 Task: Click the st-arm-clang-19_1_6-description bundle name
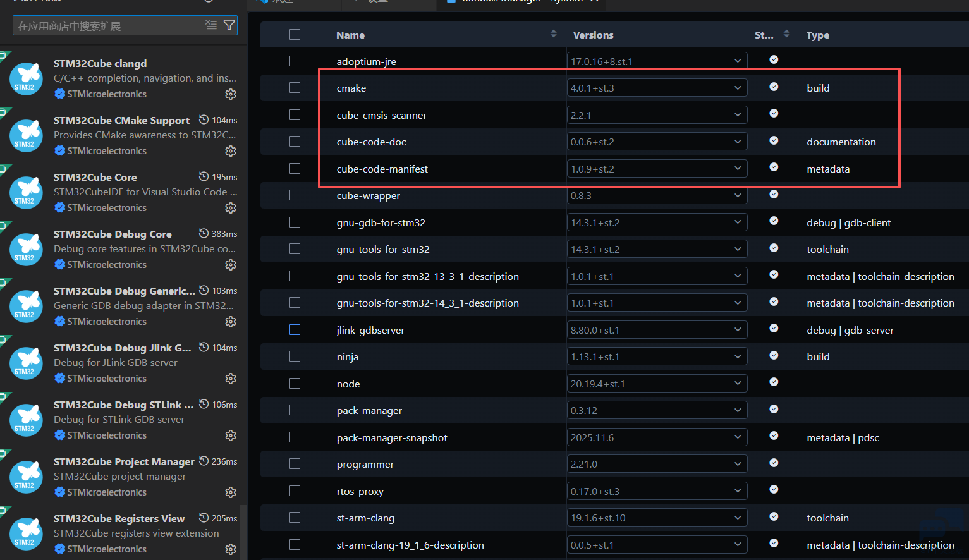point(410,545)
